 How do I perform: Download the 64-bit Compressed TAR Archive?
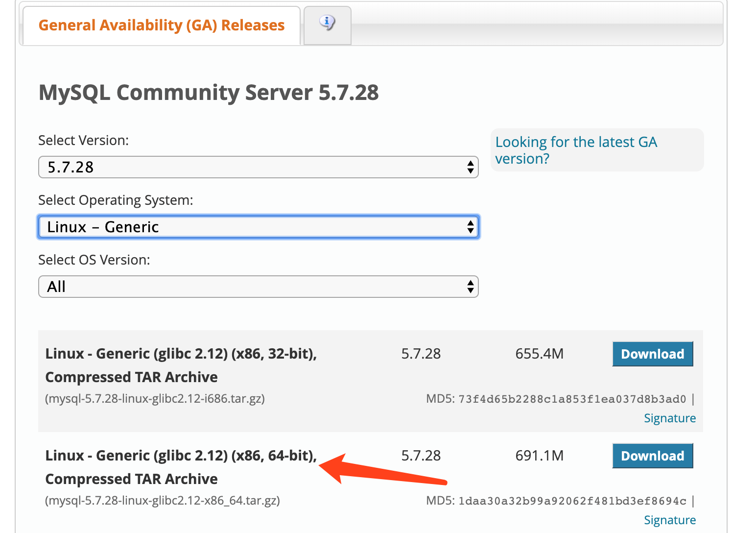tap(653, 456)
